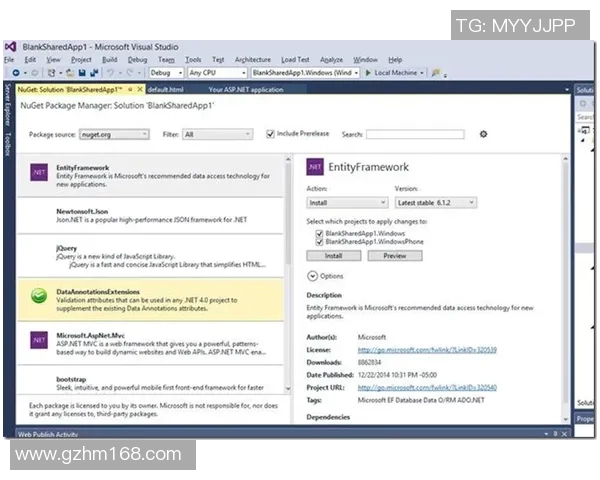Select the Newtonsoft.Json package
The image size is (600, 480).
point(150,216)
